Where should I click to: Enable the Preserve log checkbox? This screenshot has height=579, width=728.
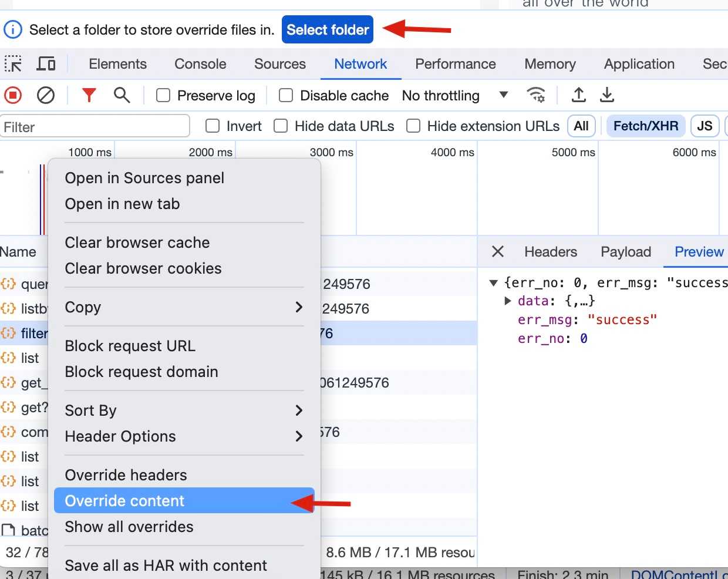163,96
